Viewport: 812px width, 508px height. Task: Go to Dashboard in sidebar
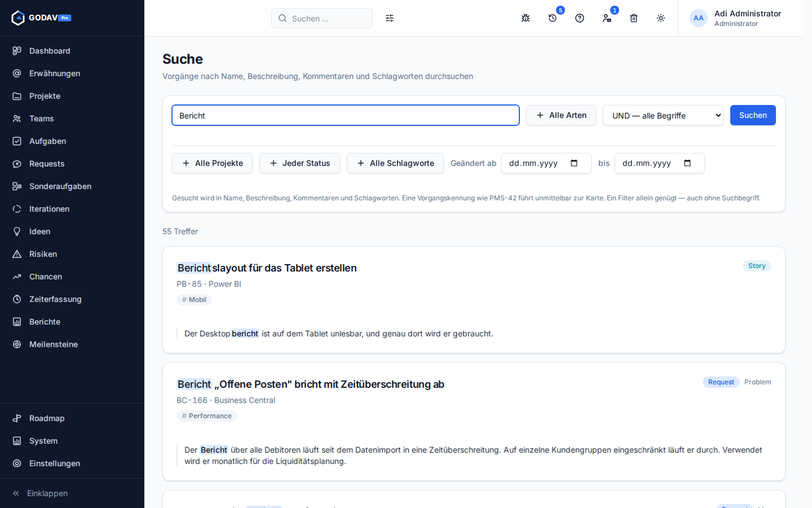pos(72,51)
